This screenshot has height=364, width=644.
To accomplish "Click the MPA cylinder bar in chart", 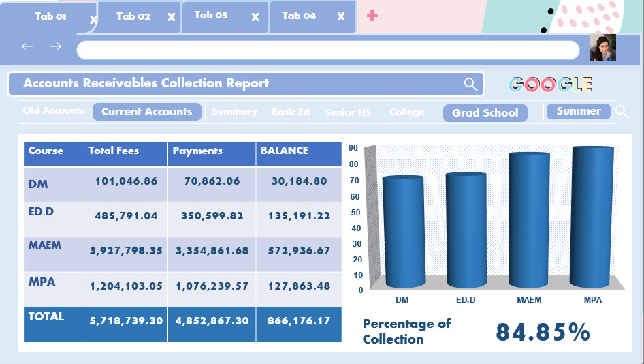I will (593, 217).
